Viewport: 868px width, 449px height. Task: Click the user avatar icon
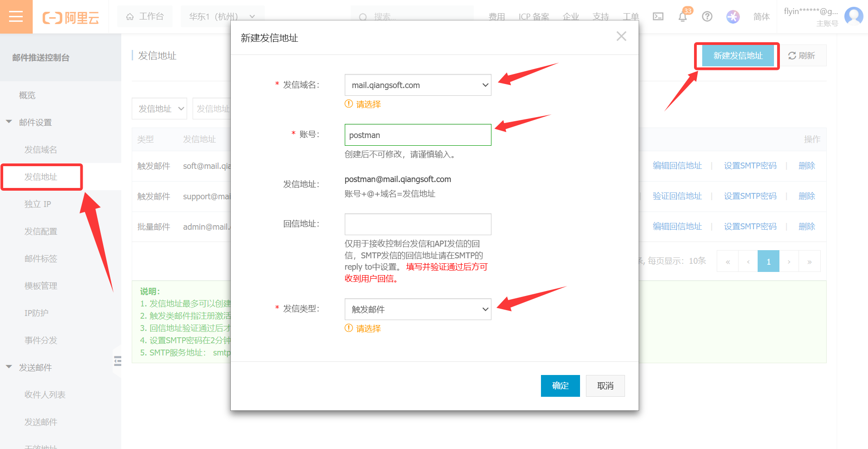coord(853,16)
